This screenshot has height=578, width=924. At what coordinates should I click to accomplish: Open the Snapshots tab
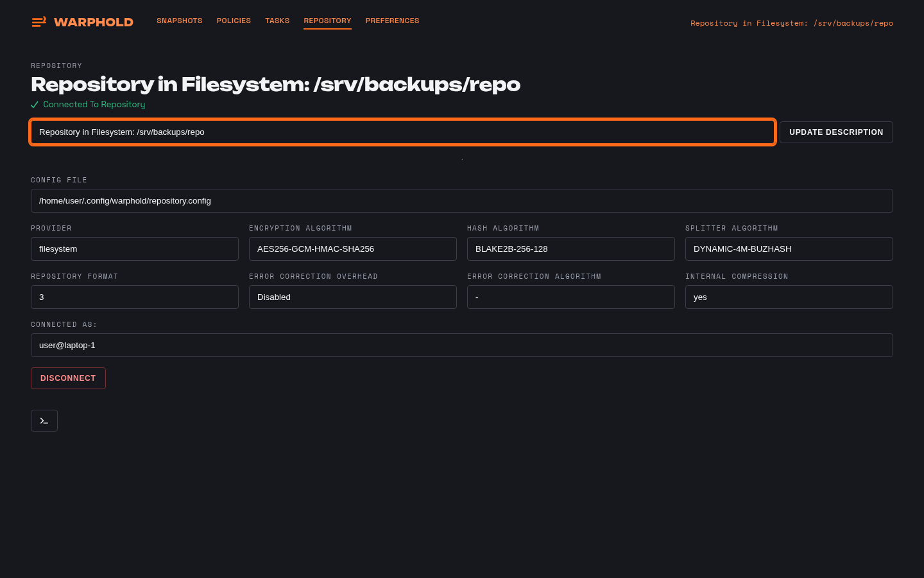[x=180, y=21]
